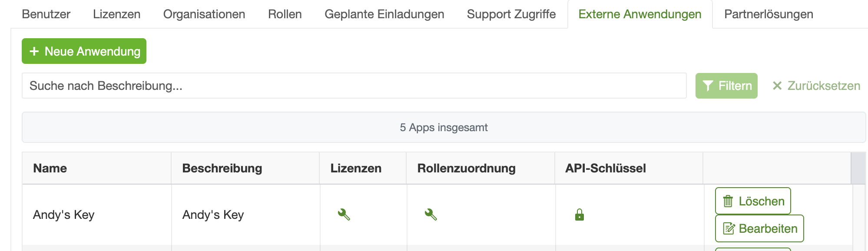This screenshot has height=251, width=868.
Task: Apply the filter with Filtern button
Action: pyautogui.click(x=726, y=86)
